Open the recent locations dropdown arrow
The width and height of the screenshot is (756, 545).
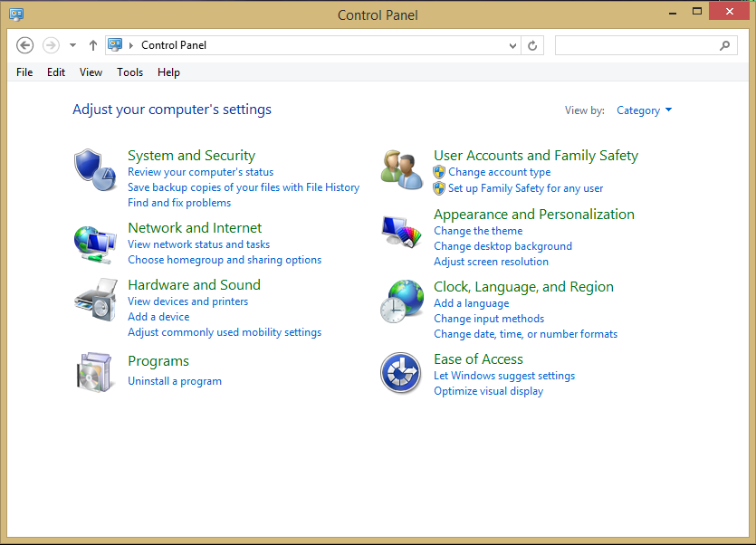(72, 45)
